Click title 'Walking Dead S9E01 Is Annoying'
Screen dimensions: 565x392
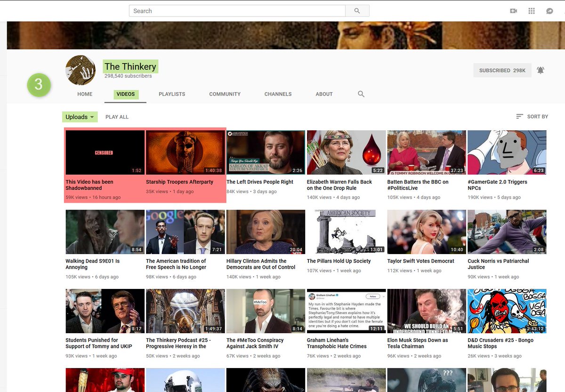pyautogui.click(x=93, y=264)
